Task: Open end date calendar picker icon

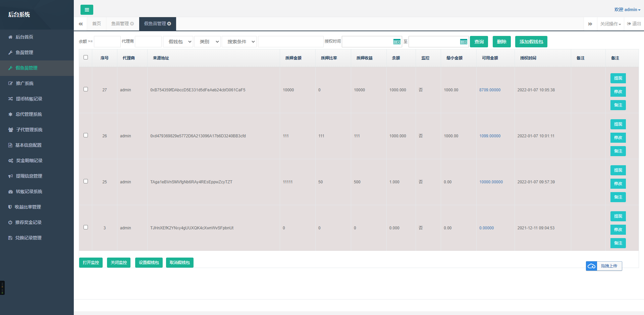Action: (464, 42)
